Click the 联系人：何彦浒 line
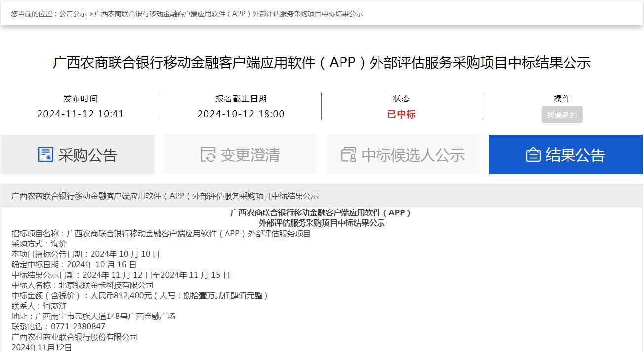This screenshot has width=644, height=352. point(39,306)
